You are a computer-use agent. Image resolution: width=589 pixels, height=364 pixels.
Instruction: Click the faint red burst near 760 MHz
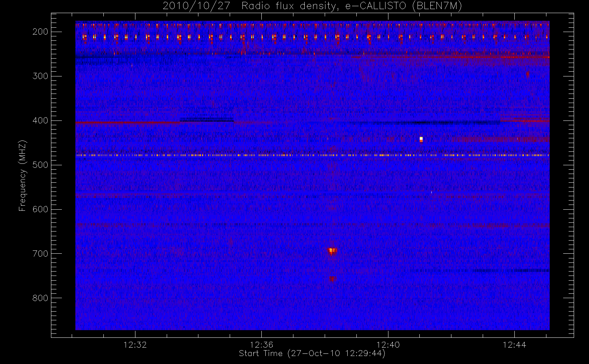[x=332, y=279]
